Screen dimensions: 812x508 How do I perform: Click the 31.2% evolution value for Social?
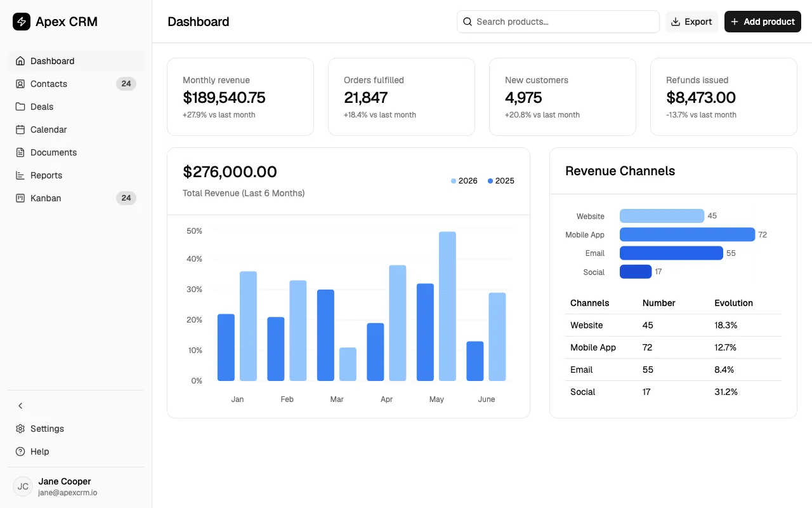coord(726,392)
